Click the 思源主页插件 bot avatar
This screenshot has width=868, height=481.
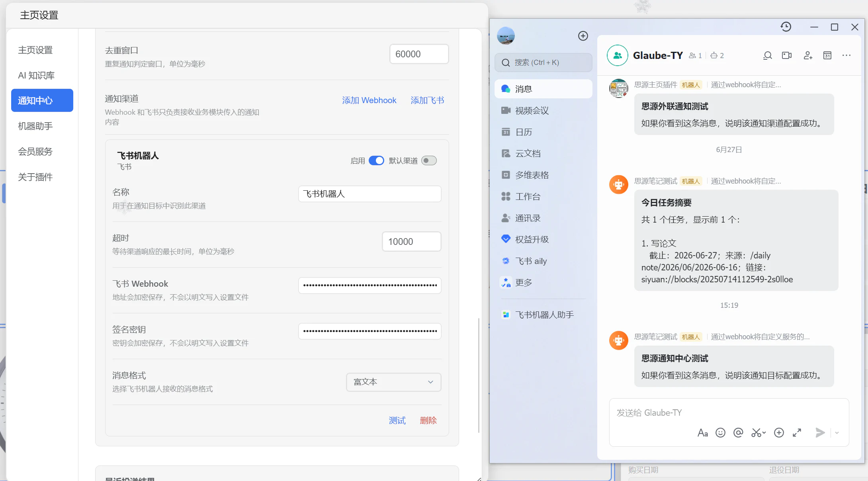[619, 88]
